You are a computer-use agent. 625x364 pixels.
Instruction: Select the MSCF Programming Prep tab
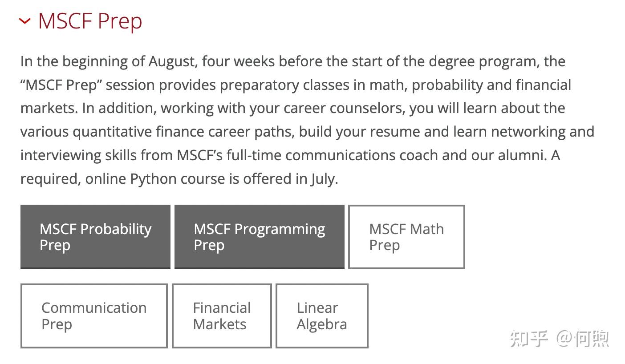(x=259, y=237)
